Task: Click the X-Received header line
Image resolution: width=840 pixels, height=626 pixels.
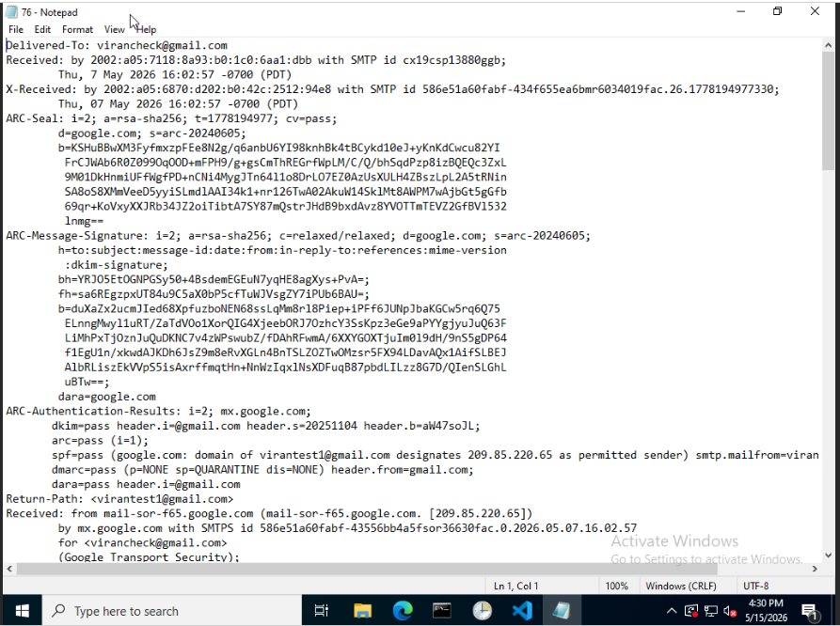Action: tap(392, 89)
